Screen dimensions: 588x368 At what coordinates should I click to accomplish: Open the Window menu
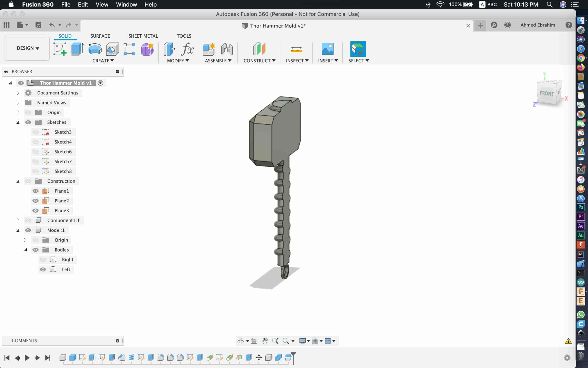coord(126,4)
